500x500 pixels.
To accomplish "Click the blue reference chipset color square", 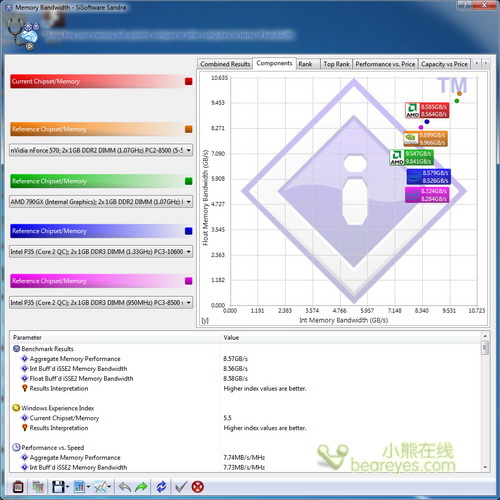I will point(189,231).
